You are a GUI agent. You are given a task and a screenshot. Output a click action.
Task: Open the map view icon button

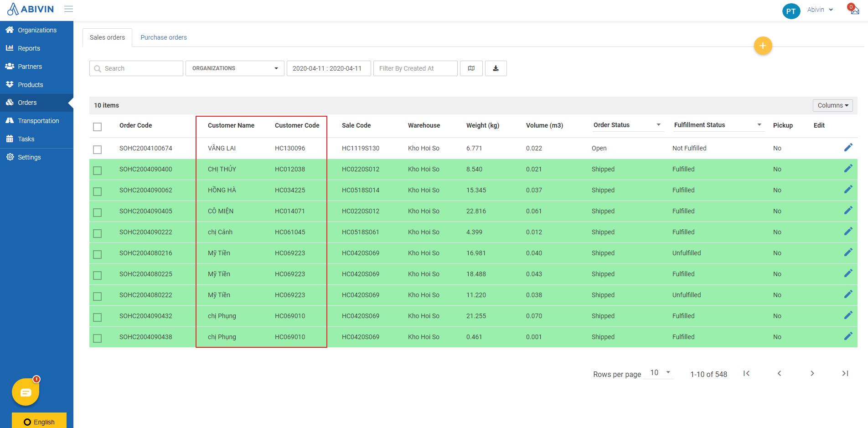(x=471, y=68)
